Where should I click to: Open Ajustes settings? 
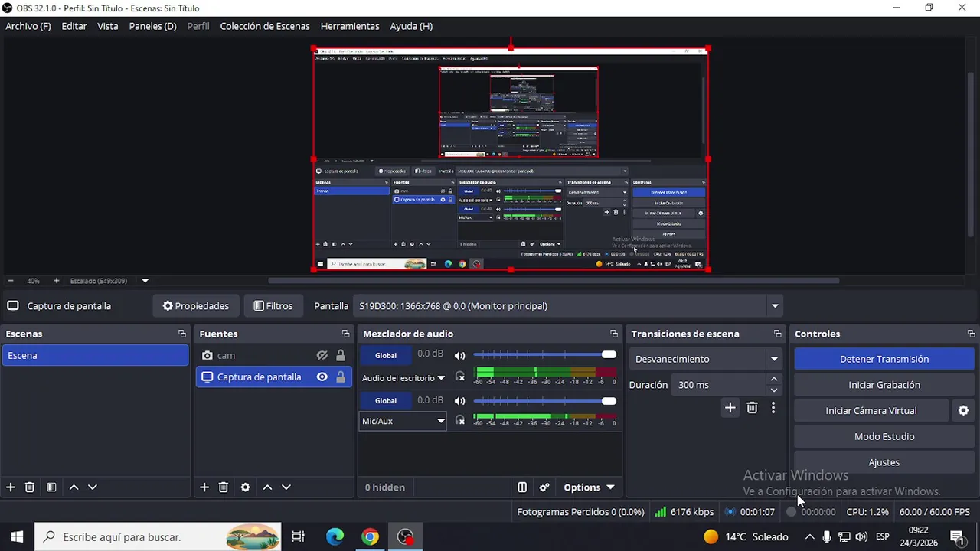[x=884, y=463]
